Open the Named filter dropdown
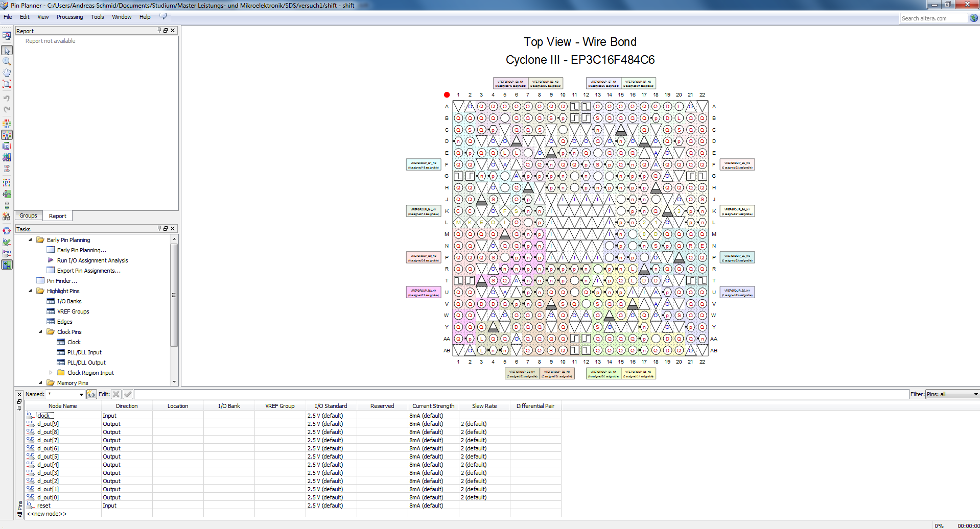Image resolution: width=980 pixels, height=529 pixels. point(81,394)
